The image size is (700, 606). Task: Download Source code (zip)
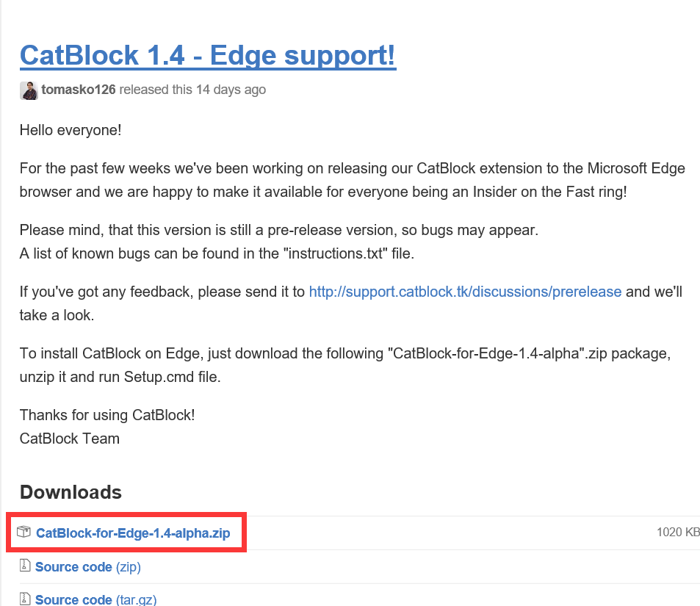pyautogui.click(x=87, y=567)
